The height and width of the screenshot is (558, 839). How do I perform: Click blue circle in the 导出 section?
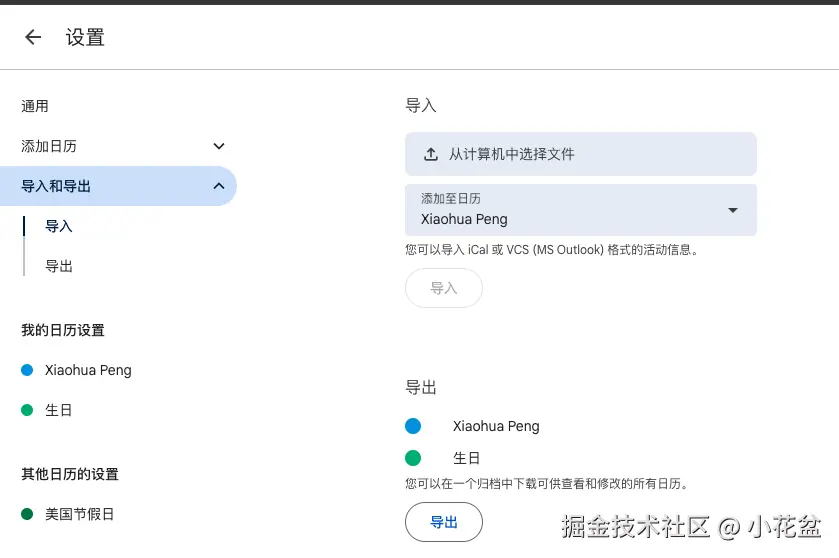(x=413, y=426)
